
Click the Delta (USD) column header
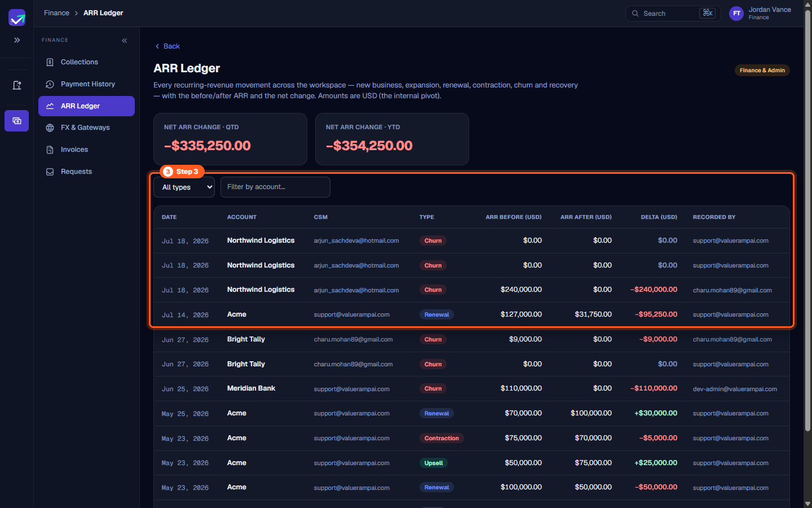pos(659,217)
